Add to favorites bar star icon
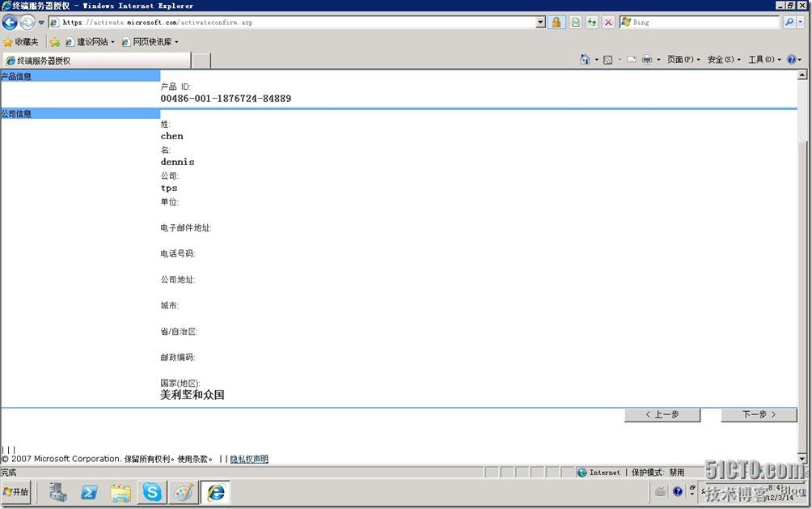The height and width of the screenshot is (509, 812). pyautogui.click(x=54, y=42)
